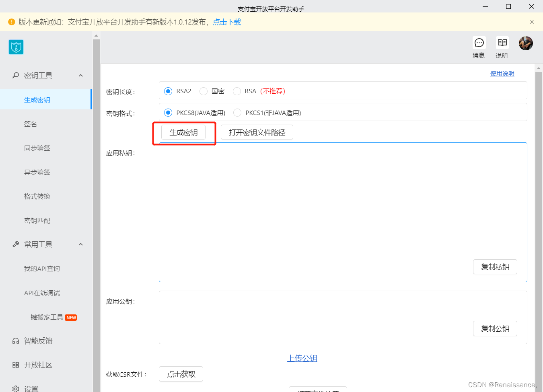Click the sidebar vertical scrollbar
Viewport: 543px width, 392px height.
(x=96, y=215)
